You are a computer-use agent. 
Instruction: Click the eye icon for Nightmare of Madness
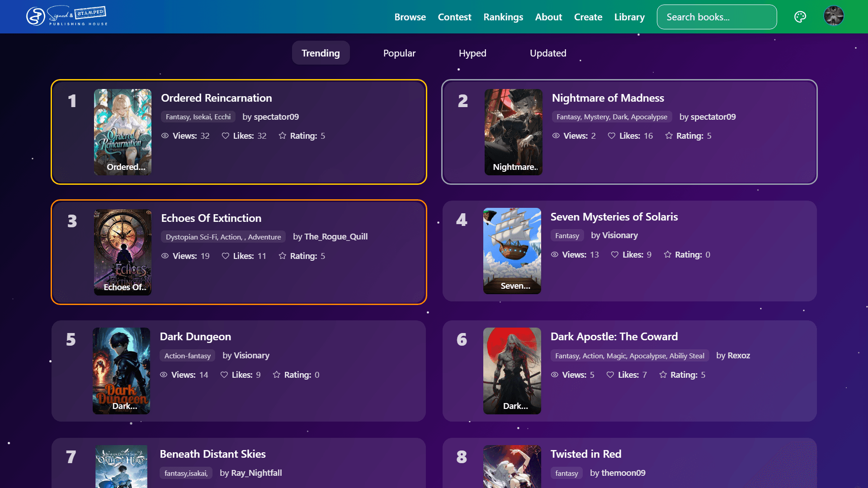tap(556, 136)
